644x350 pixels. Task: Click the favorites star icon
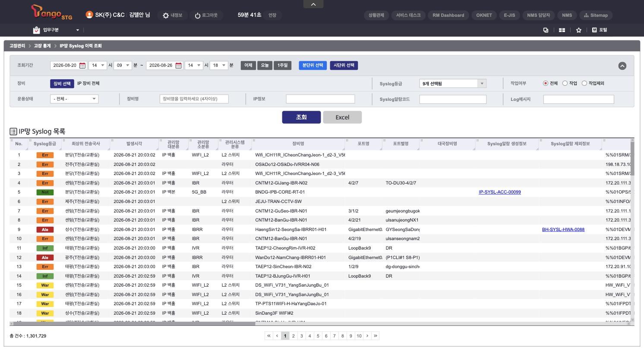point(579,30)
